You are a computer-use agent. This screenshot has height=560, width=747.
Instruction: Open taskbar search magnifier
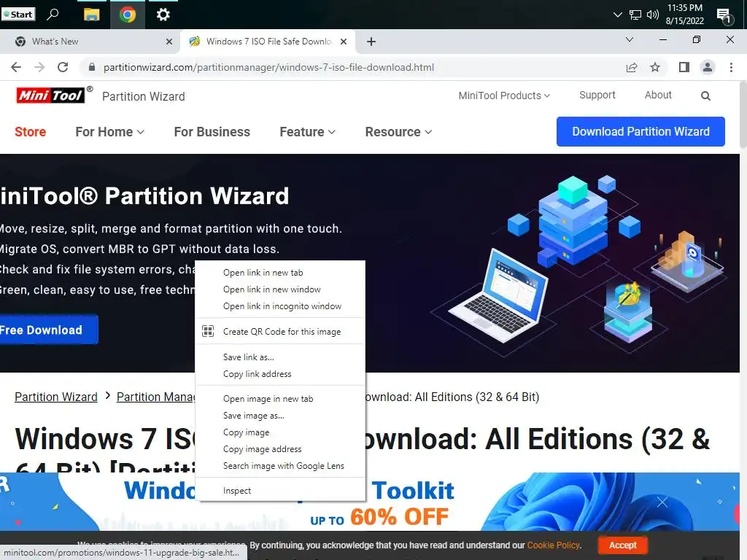[x=53, y=15]
